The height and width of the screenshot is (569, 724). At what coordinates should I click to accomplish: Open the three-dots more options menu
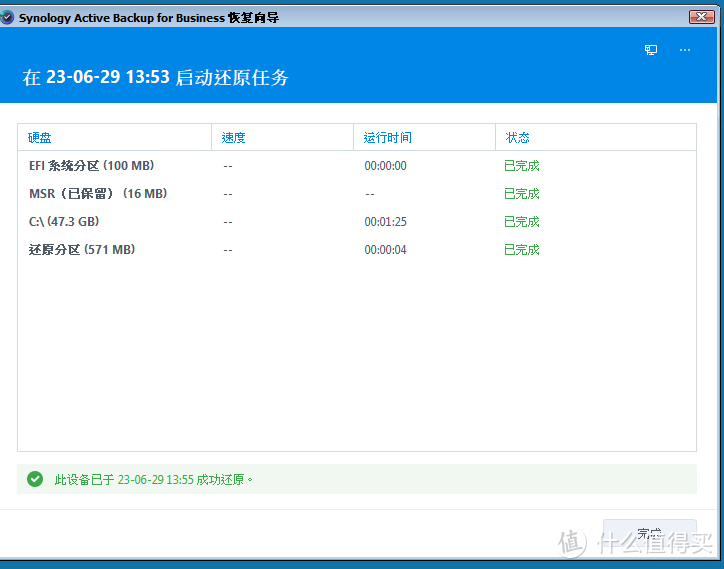[685, 50]
